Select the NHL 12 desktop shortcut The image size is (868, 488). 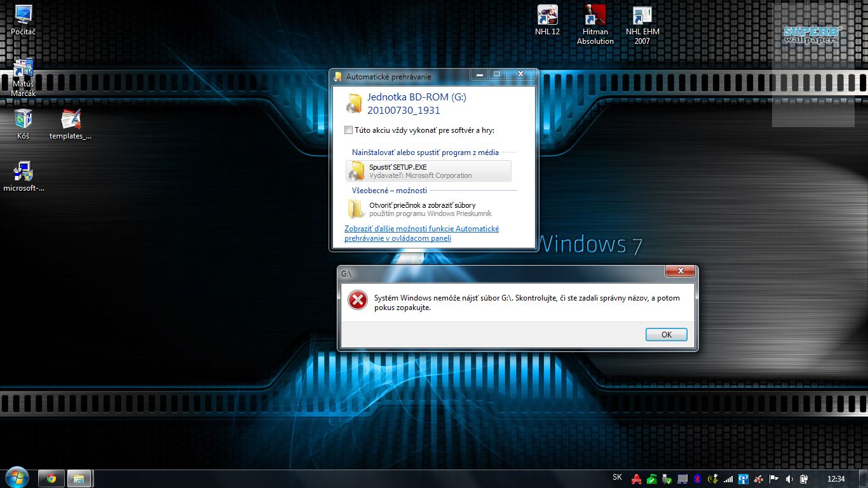pos(547,20)
